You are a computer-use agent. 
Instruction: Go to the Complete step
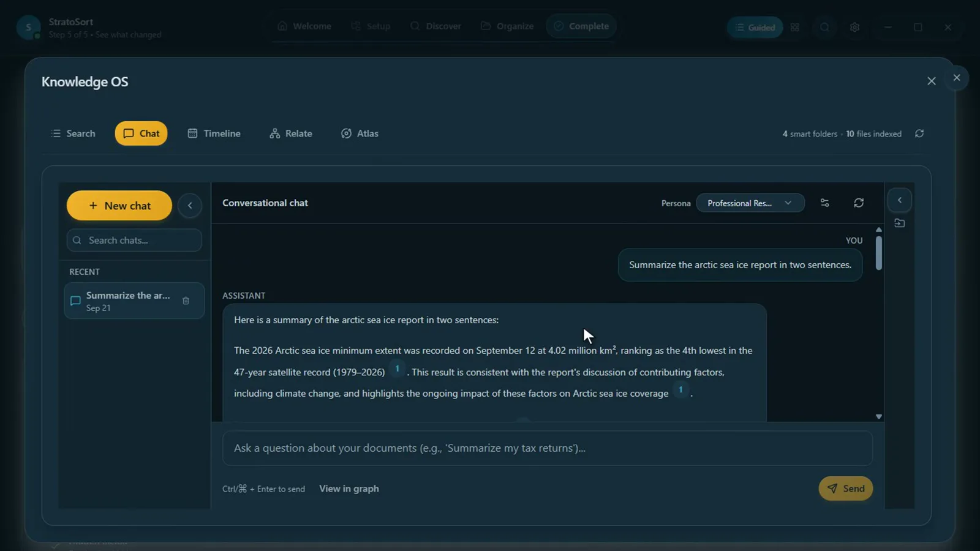click(581, 26)
